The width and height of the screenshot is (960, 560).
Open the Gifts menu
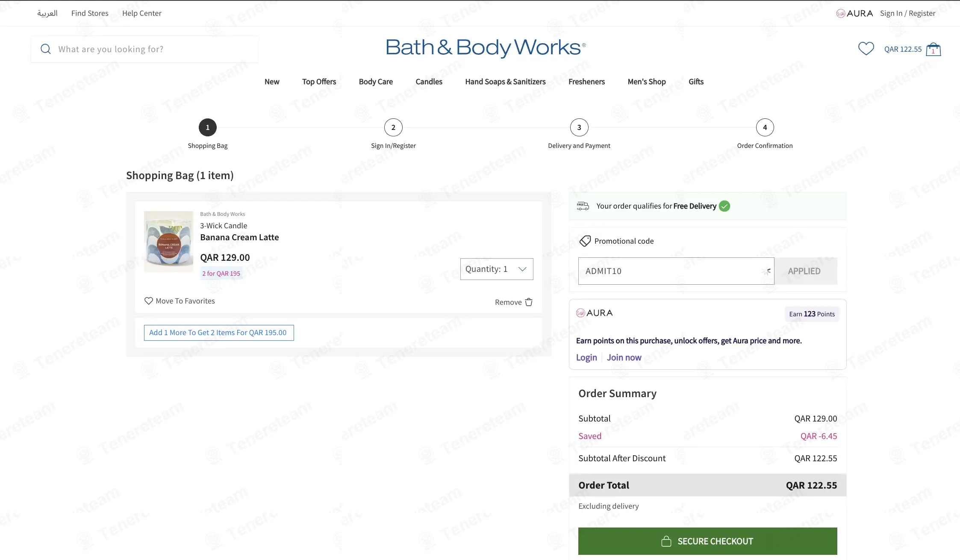[696, 82]
